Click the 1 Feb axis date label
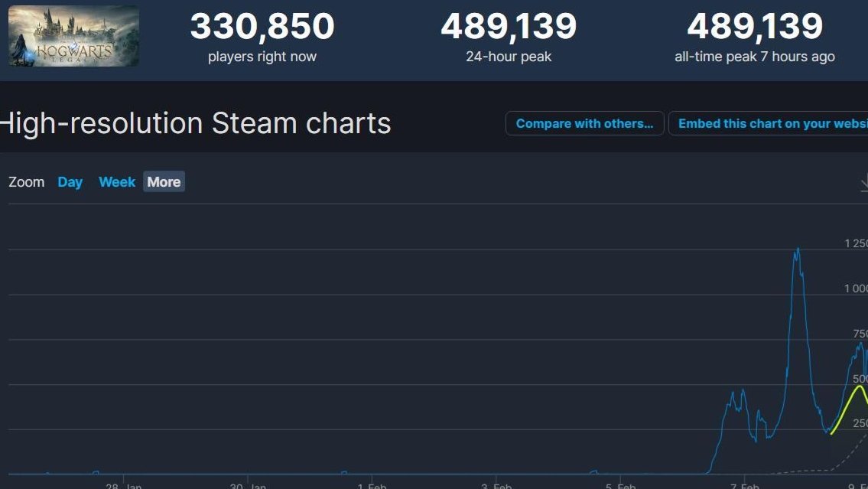This screenshot has width=868, height=489. point(370,485)
